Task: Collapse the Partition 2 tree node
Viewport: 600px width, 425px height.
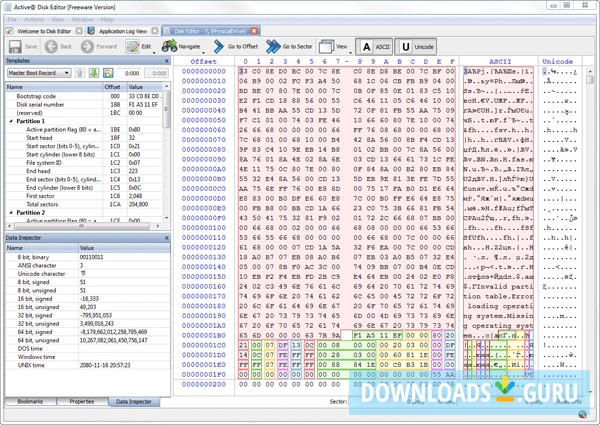Action: coord(10,212)
